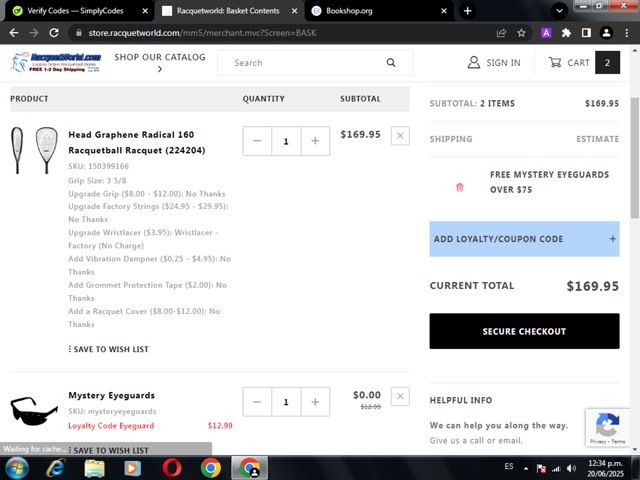
Task: Close the Verify Codes tab
Action: tap(145, 11)
